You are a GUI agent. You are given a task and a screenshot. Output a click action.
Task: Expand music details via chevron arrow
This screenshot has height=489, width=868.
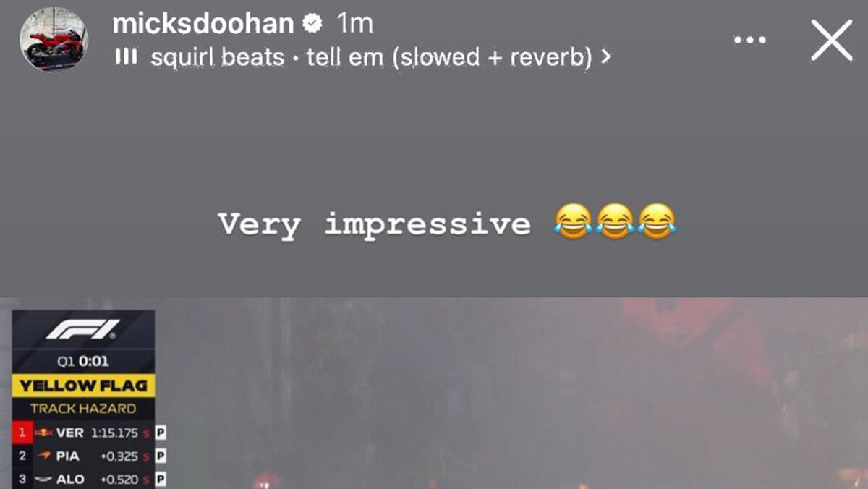point(605,57)
